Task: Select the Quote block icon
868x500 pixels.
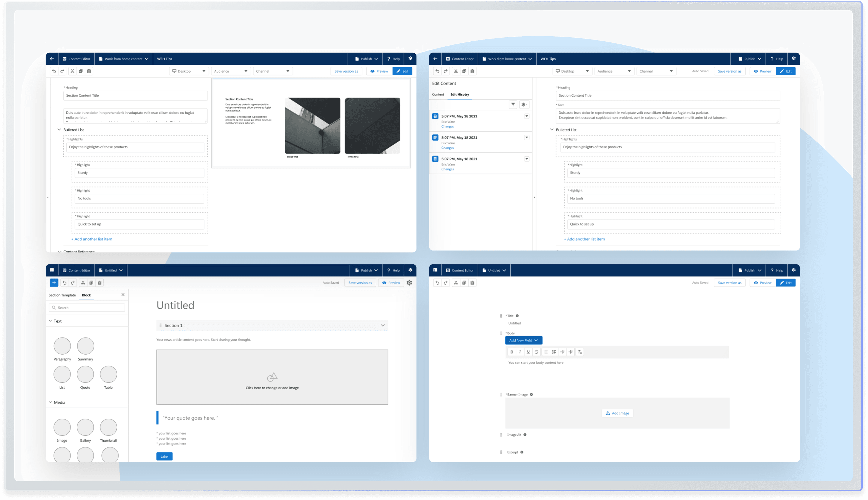Action: (85, 374)
